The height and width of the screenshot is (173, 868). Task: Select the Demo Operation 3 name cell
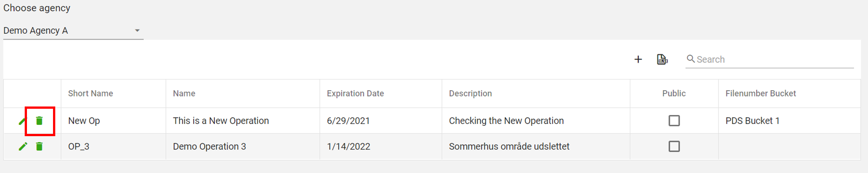click(x=243, y=146)
